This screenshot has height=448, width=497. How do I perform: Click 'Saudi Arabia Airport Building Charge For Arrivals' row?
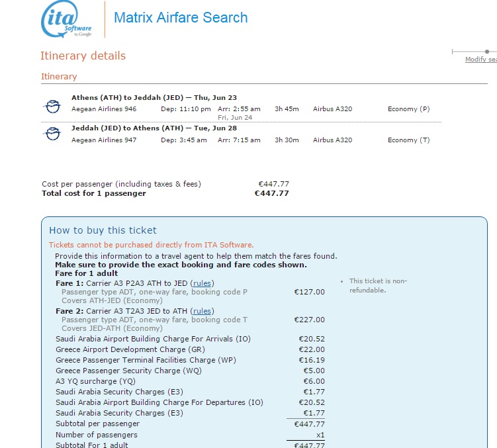click(190, 339)
